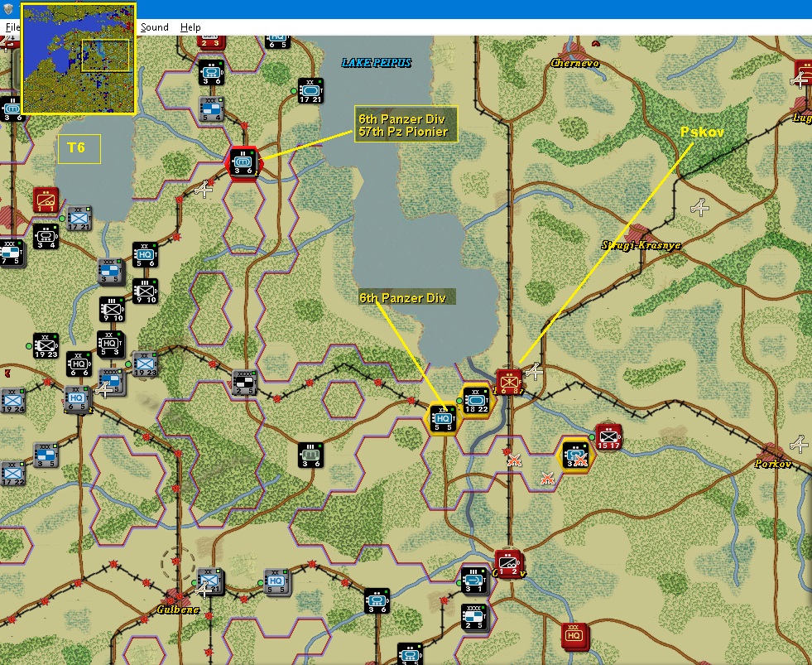The height and width of the screenshot is (665, 812).
Task: Select the black XXXX 2-5 army counter
Action: [x=473, y=617]
